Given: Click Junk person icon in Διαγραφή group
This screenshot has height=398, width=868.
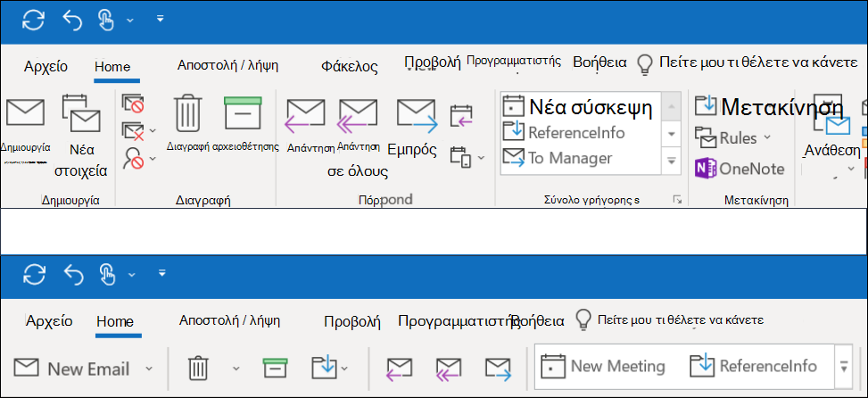Looking at the screenshot, I should point(133,158).
